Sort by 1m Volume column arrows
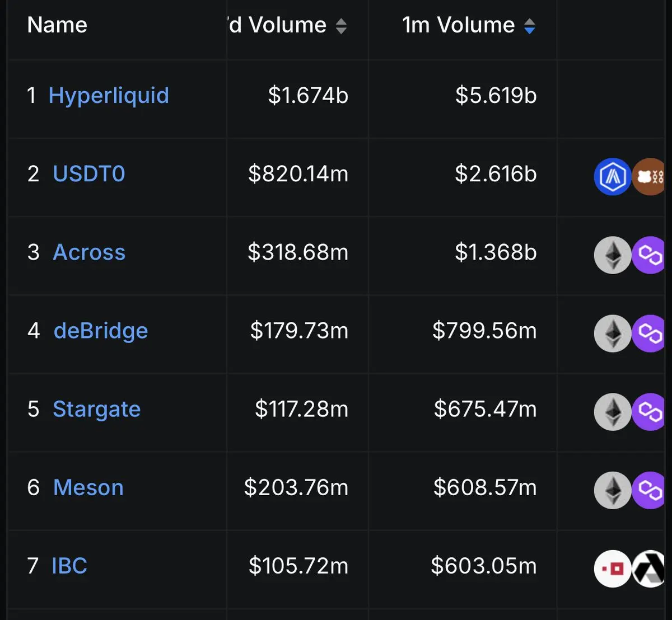The image size is (672, 620). click(529, 26)
